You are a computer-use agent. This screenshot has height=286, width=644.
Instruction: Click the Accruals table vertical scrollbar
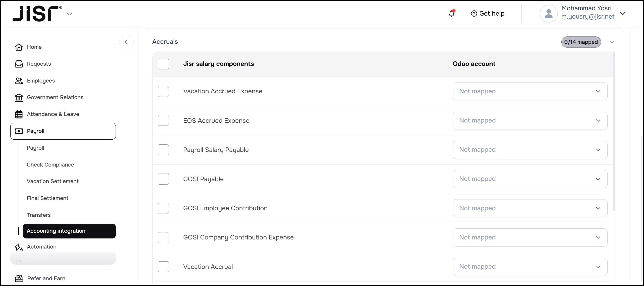614,131
